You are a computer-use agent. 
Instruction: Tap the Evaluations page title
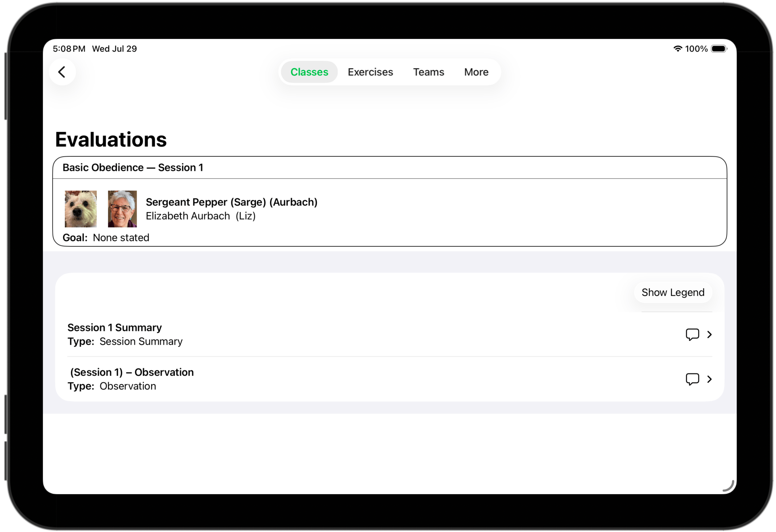point(111,140)
